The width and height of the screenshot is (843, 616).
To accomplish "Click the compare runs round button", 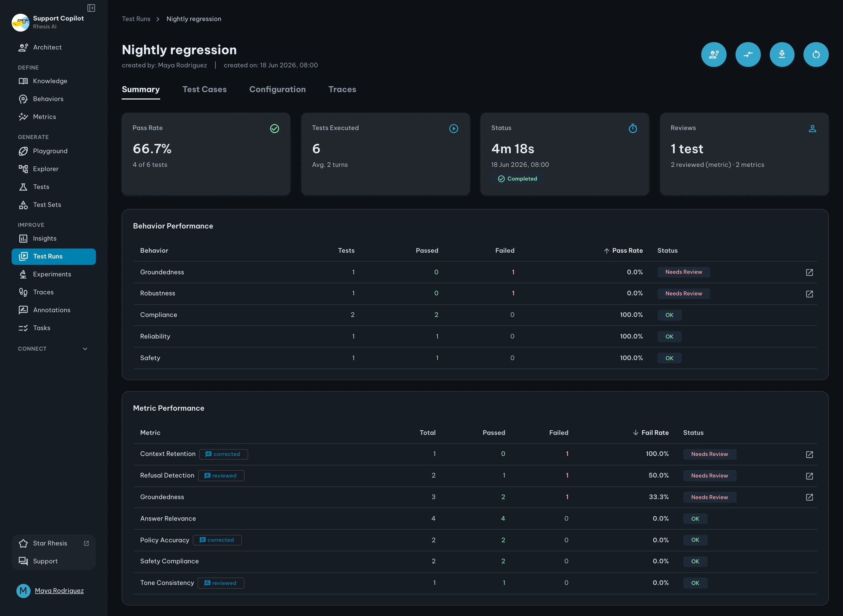I will pos(748,54).
